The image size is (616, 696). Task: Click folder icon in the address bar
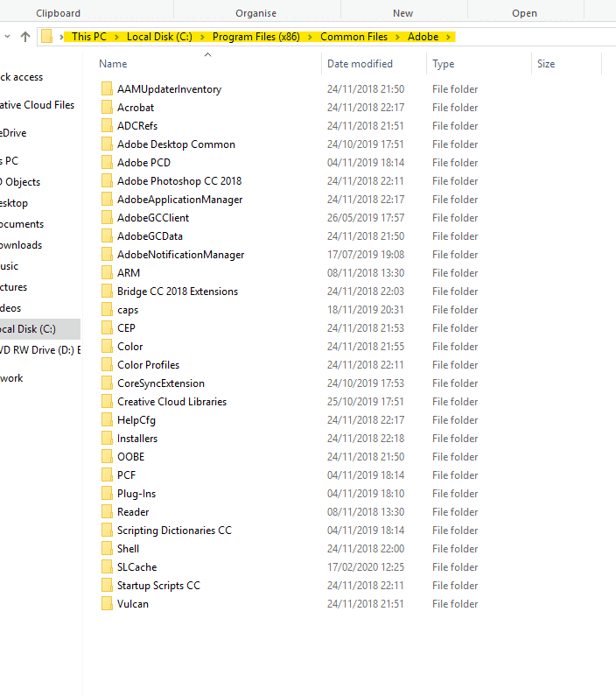point(46,37)
